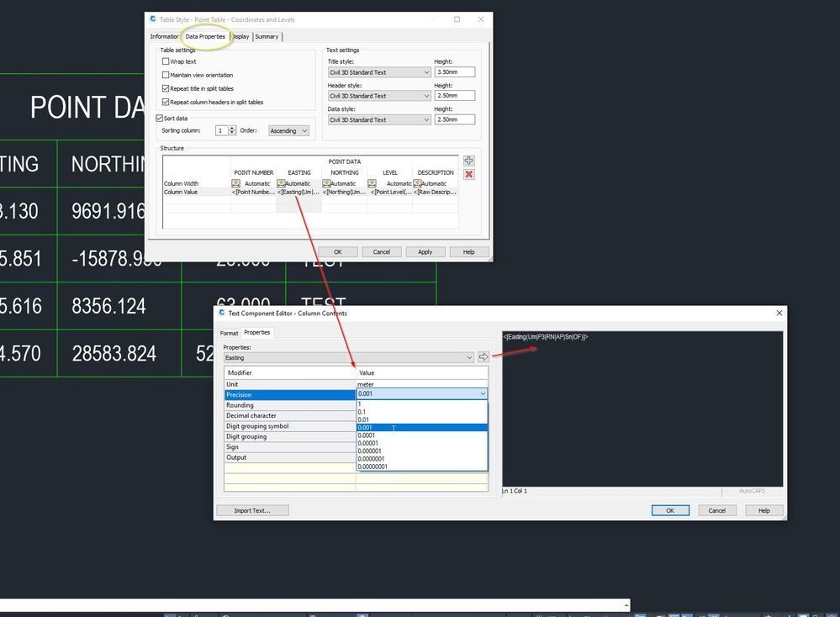Select precision 0.000001 in the list

point(422,451)
